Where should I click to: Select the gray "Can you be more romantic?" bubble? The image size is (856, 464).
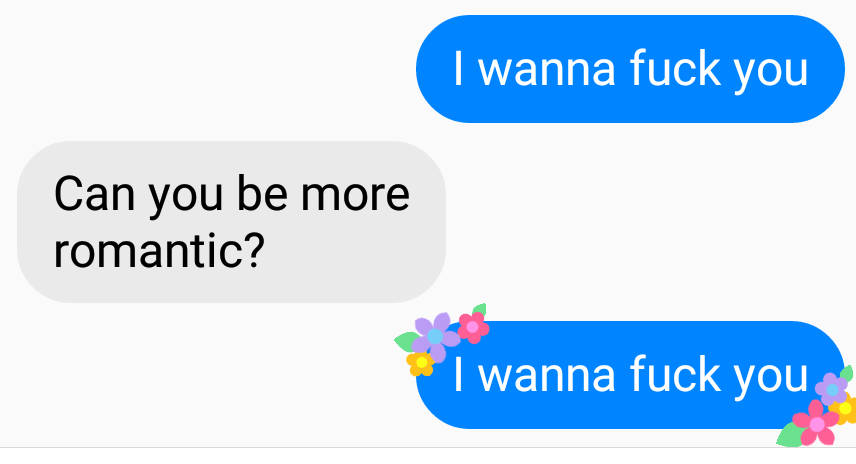click(231, 221)
